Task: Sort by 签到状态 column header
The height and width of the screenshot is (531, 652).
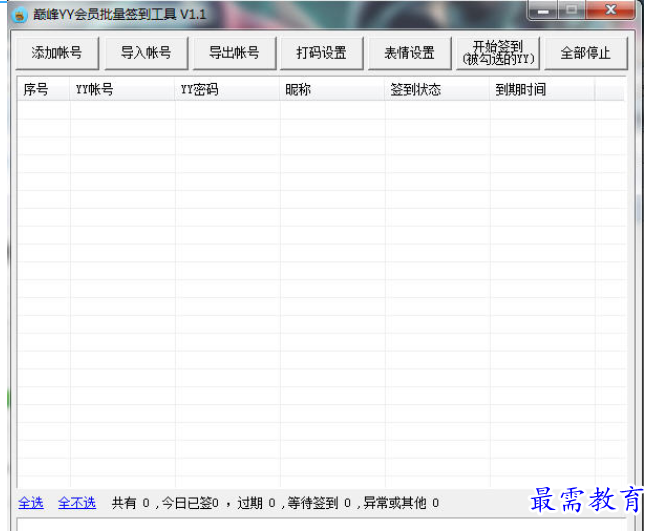Action: click(x=437, y=89)
